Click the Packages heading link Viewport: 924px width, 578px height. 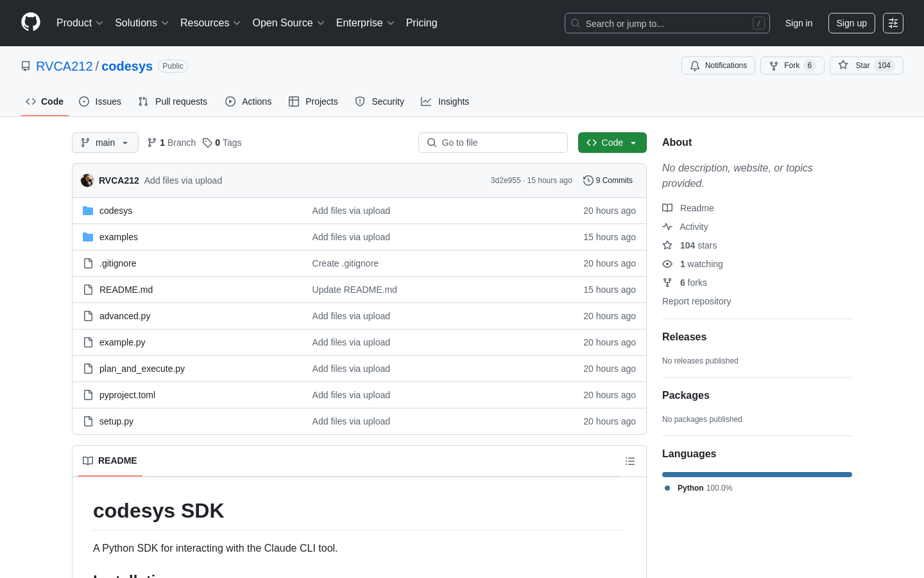pyautogui.click(x=685, y=396)
